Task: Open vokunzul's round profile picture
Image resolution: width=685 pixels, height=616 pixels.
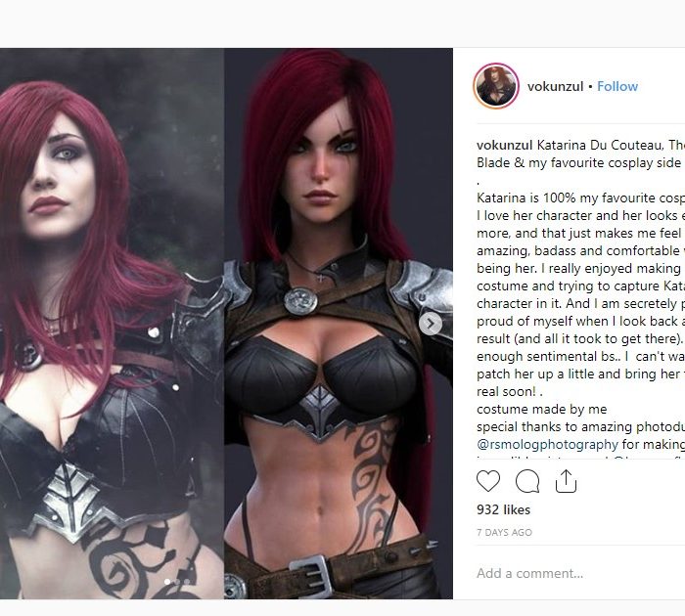Action: tap(496, 86)
